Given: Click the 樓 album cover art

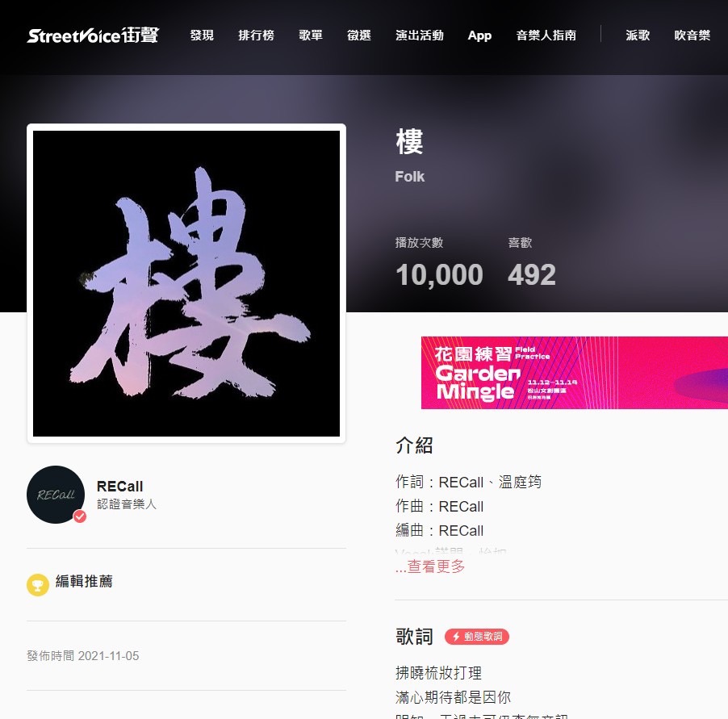Looking at the screenshot, I should pos(186,283).
